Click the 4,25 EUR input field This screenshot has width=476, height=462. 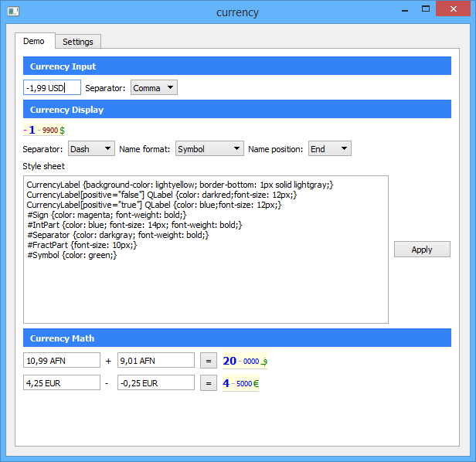click(62, 382)
